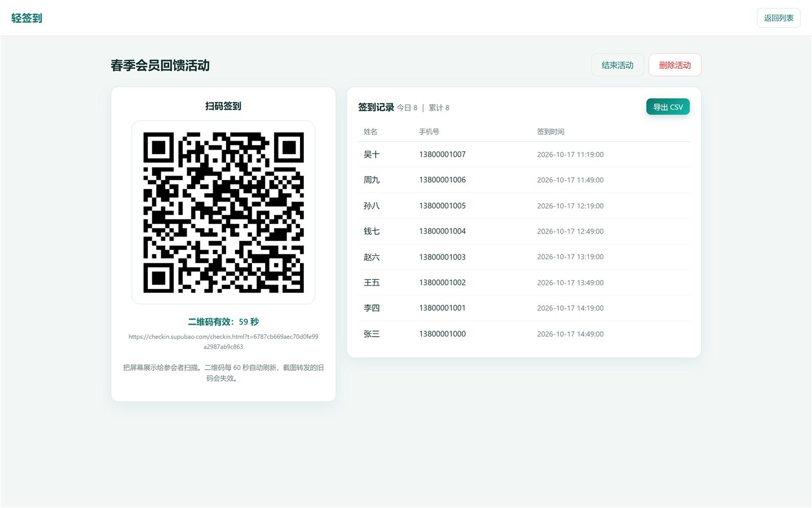Export records with 导出 CSV
The image size is (812, 508).
[668, 107]
